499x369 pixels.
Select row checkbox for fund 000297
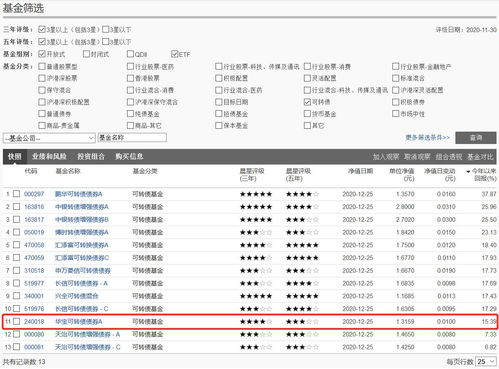16,194
